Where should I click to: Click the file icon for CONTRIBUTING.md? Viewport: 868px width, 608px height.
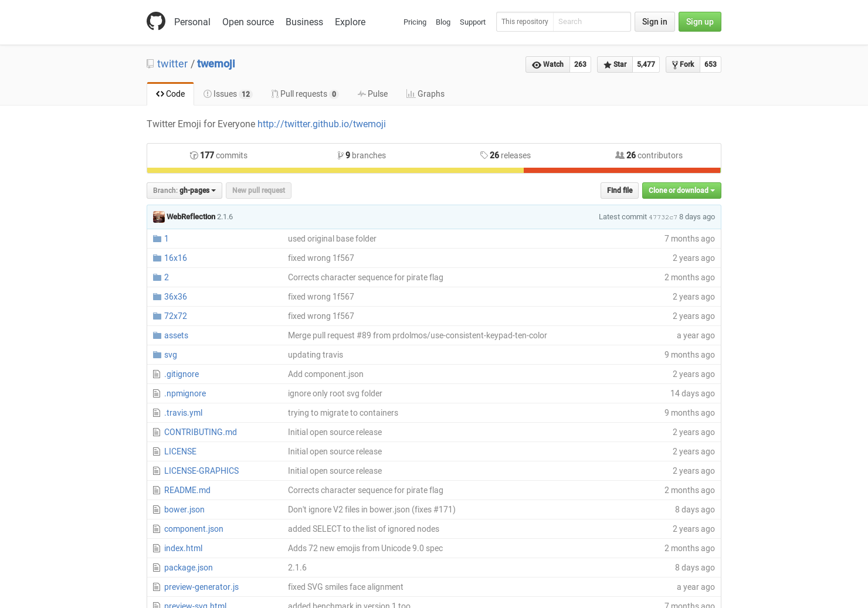click(x=157, y=432)
